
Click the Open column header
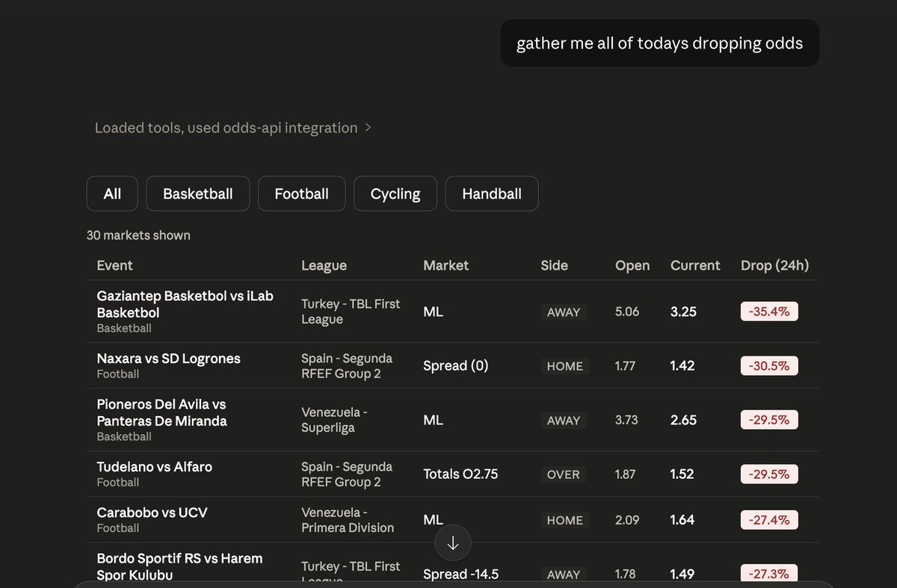click(x=632, y=265)
